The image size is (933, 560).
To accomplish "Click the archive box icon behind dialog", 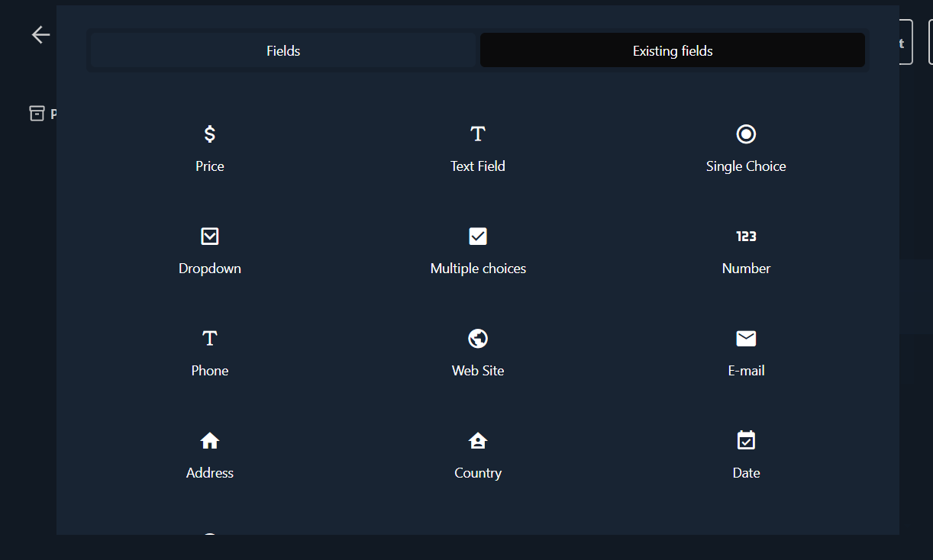I will pos(37,114).
